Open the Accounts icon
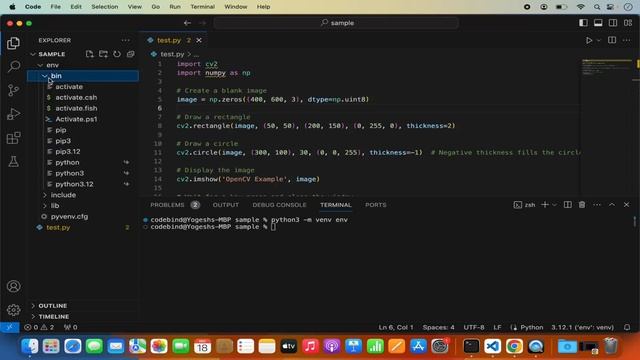Screen dimensions: 640x360 pyautogui.click(x=13, y=286)
